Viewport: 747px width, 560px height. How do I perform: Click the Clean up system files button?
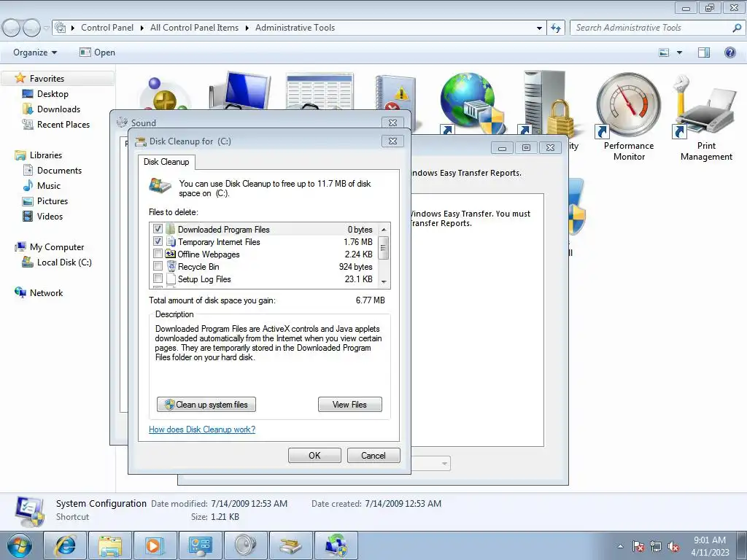[x=206, y=404]
